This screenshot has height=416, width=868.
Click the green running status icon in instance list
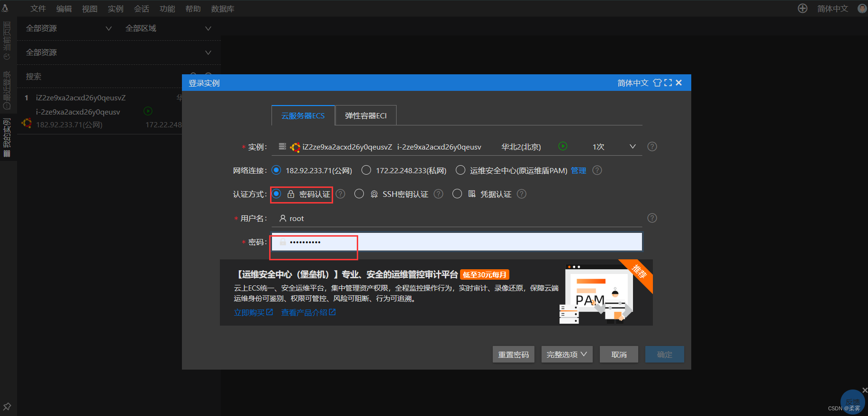click(x=148, y=111)
